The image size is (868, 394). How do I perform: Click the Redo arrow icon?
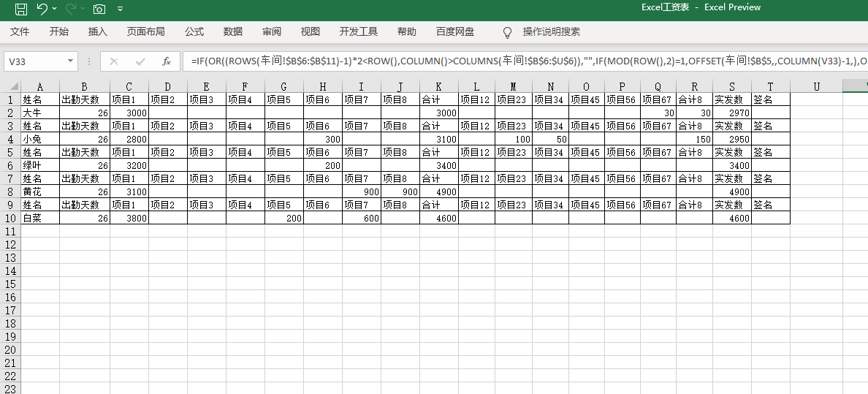pyautogui.click(x=71, y=8)
